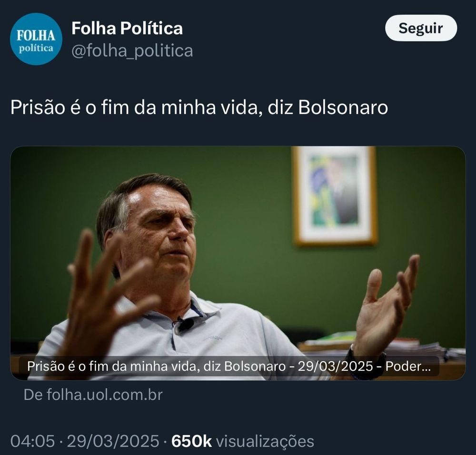This screenshot has height=455, width=476.
Task: Open the article preview card image
Action: click(238, 263)
